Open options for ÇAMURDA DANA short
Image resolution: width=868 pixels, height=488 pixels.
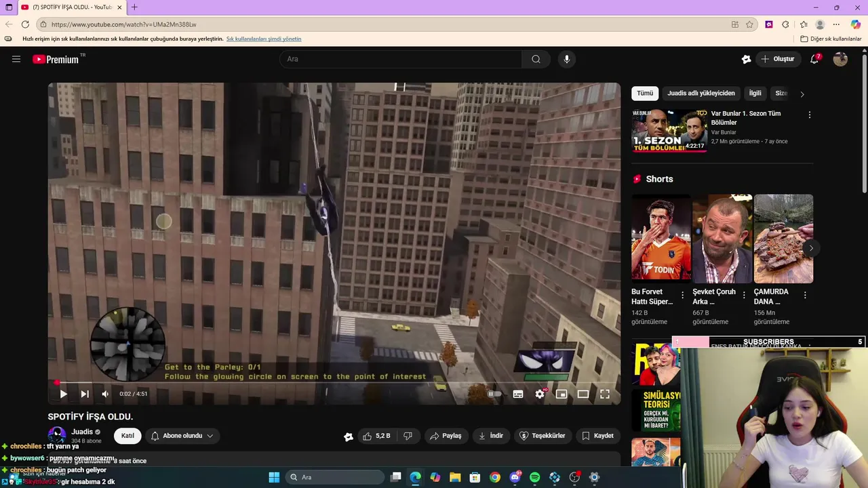point(805,296)
